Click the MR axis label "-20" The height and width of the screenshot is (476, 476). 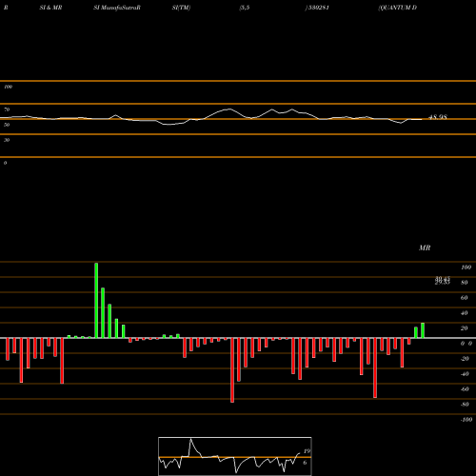(465, 359)
